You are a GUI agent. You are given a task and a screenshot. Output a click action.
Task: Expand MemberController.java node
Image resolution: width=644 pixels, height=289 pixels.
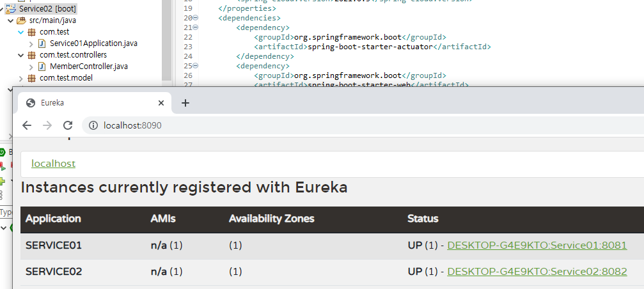pos(31,66)
